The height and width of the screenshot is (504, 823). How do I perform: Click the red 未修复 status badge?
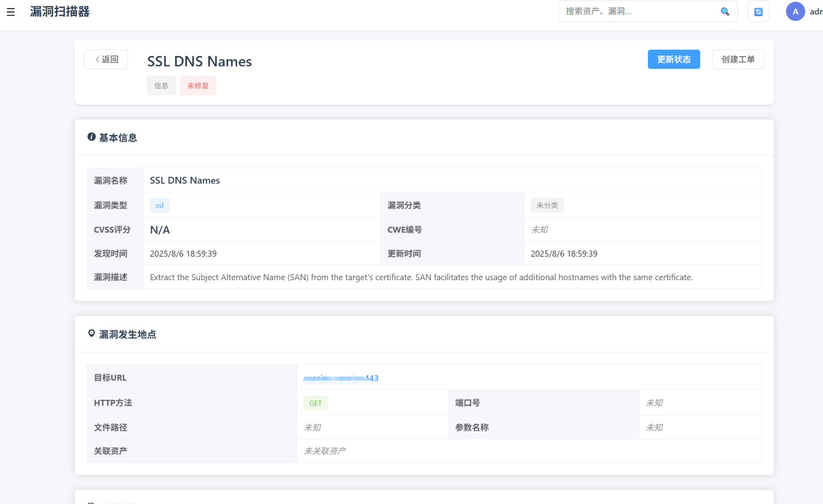198,86
